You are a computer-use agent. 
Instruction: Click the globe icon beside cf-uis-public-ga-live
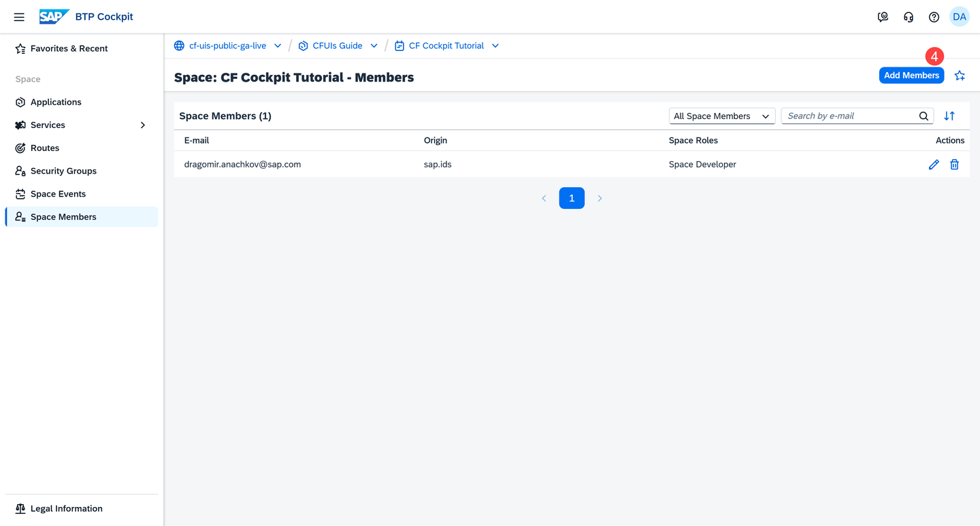(179, 46)
